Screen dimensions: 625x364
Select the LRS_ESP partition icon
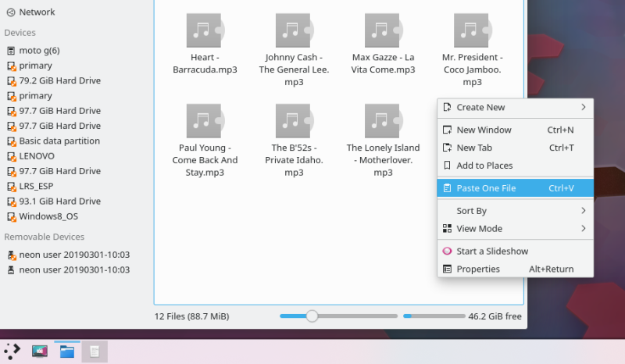[x=11, y=187]
